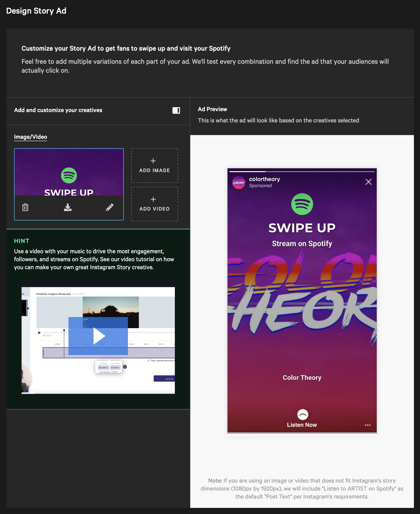Image resolution: width=420 pixels, height=514 pixels.
Task: Click the Listen Now label
Action: tap(302, 425)
